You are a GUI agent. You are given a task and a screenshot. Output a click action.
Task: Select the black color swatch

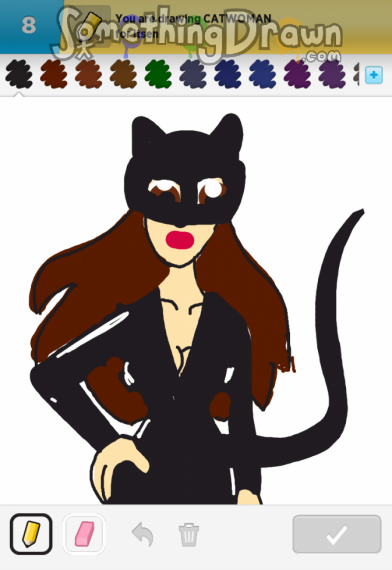pyautogui.click(x=19, y=75)
